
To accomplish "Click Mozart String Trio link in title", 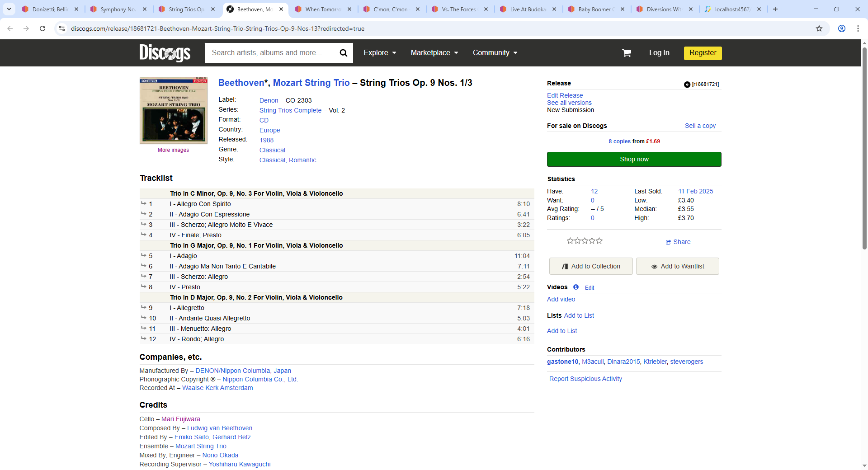I will click(x=311, y=83).
